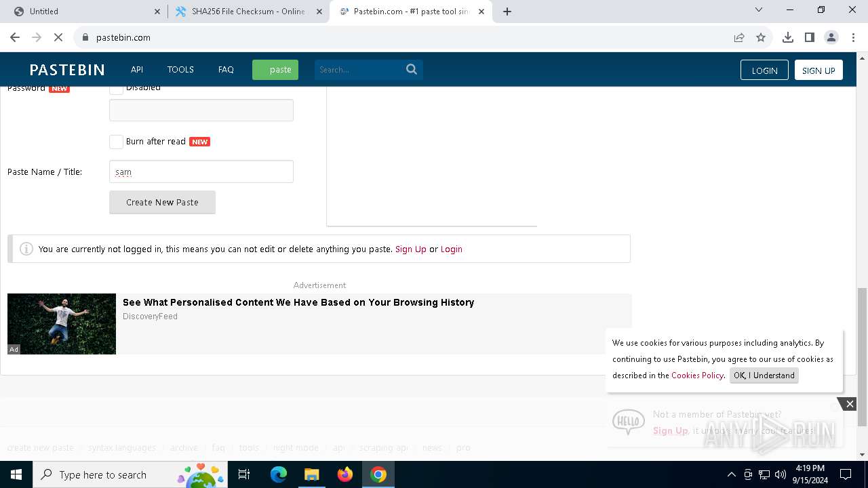Screen dimensions: 868x488
Task: Click the advertisement thumbnail image
Action: pyautogui.click(x=62, y=324)
